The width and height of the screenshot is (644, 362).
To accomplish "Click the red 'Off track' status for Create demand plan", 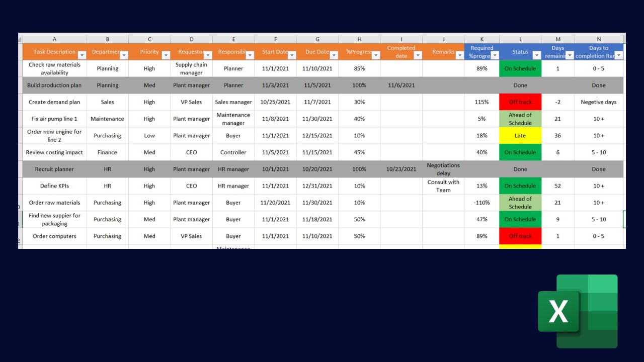I will [x=520, y=102].
